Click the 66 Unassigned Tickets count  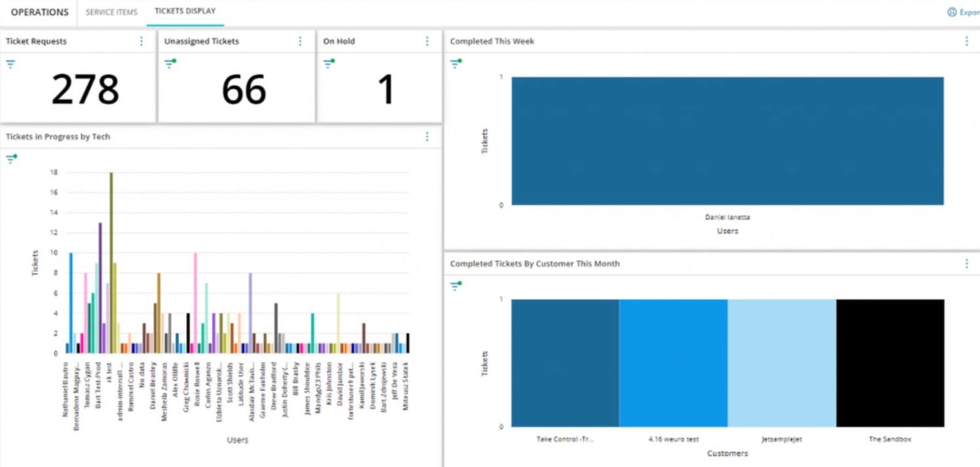point(244,90)
